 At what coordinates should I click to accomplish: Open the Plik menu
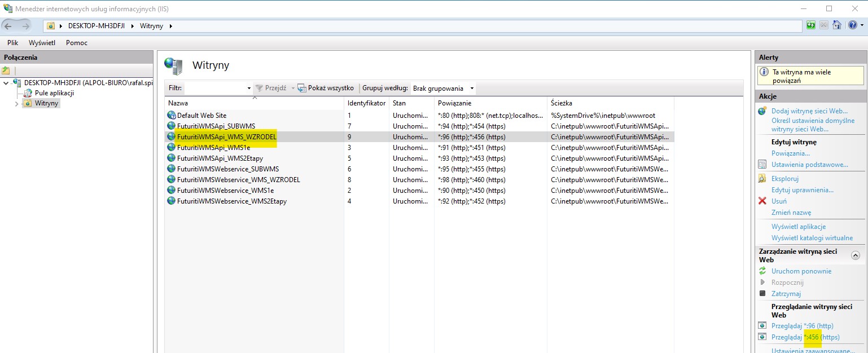coord(12,42)
